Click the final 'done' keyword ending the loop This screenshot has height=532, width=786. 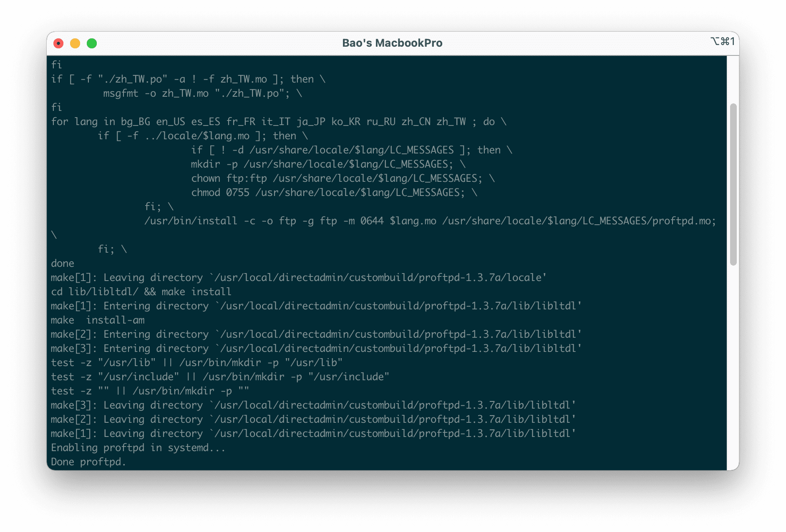click(x=62, y=263)
